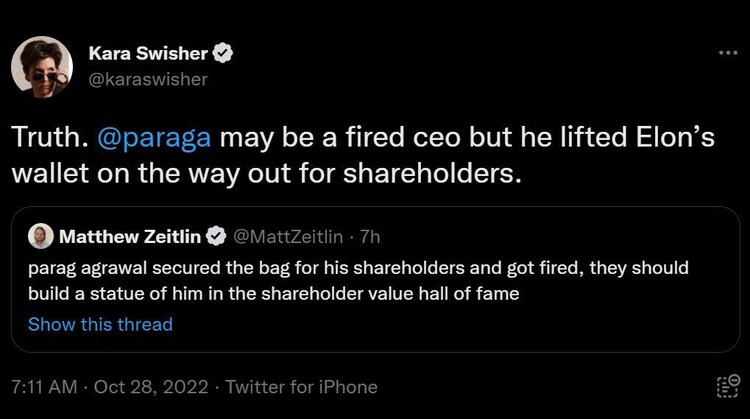750x419 pixels.
Task: Click Kara Swisher's verified badge
Action: coord(226,53)
